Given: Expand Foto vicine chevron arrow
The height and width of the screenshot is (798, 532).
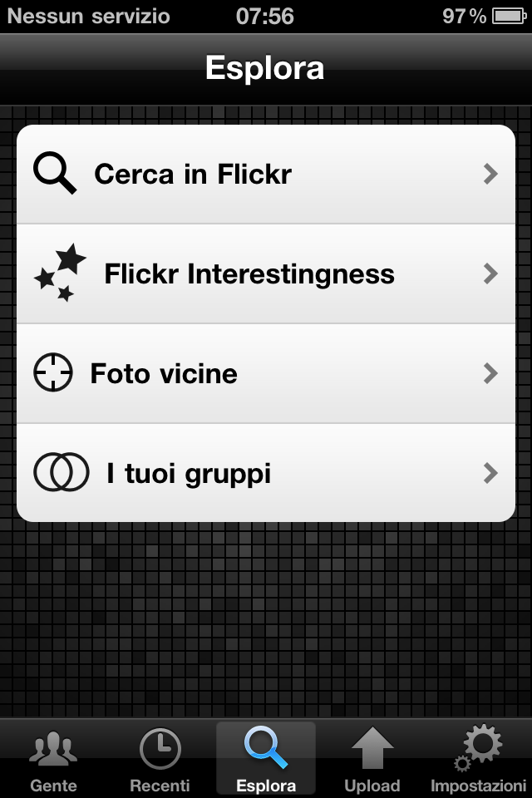Looking at the screenshot, I should tap(490, 373).
